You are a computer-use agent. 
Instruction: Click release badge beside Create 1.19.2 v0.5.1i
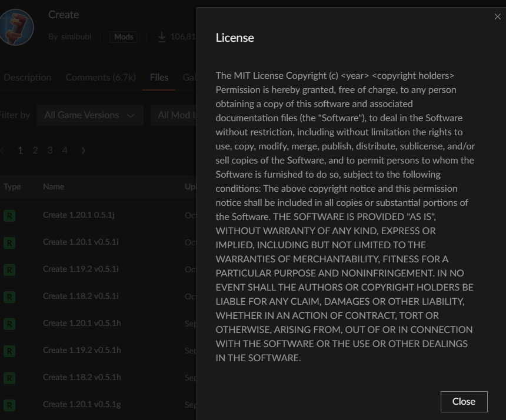pyautogui.click(x=9, y=269)
